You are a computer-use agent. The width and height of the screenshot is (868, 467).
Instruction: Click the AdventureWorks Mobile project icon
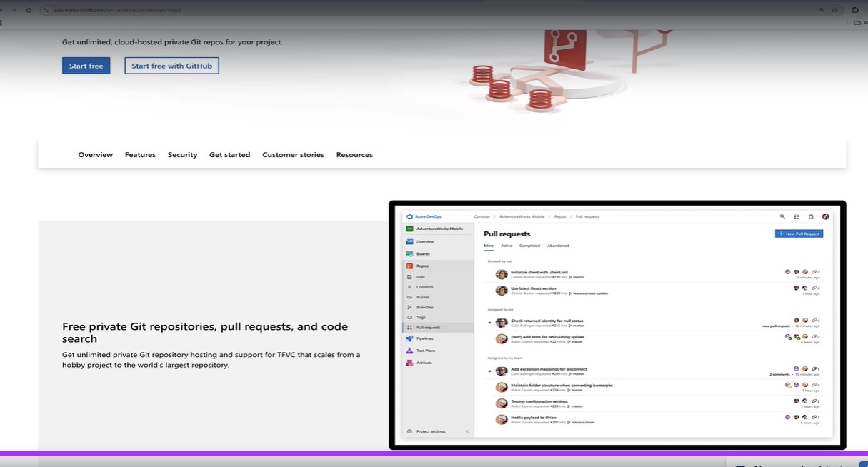409,229
